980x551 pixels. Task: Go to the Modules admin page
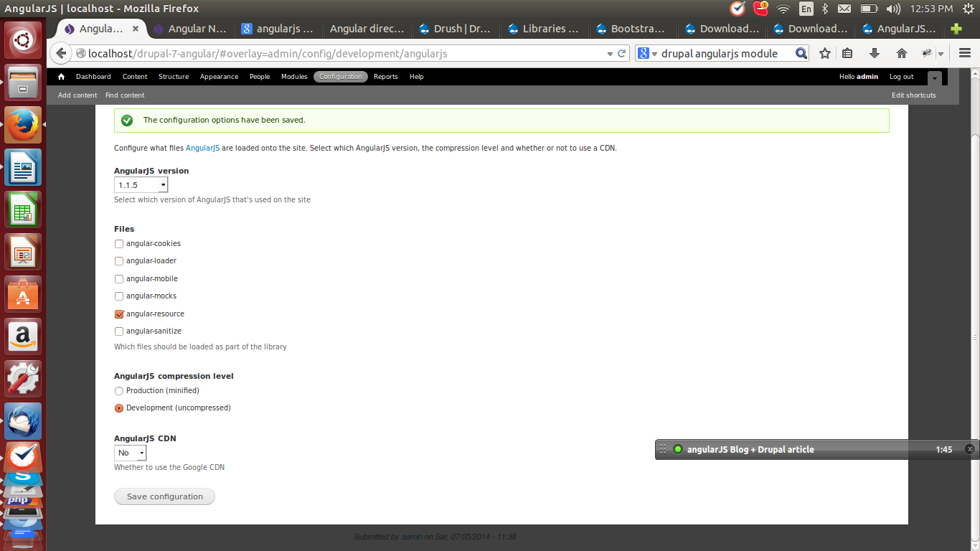[x=294, y=77]
